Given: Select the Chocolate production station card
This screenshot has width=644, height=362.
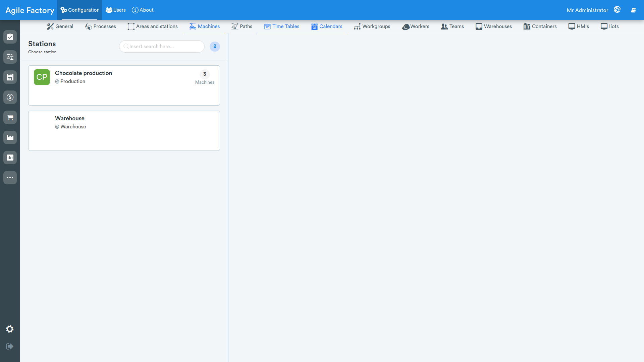Looking at the screenshot, I should click(124, 85).
